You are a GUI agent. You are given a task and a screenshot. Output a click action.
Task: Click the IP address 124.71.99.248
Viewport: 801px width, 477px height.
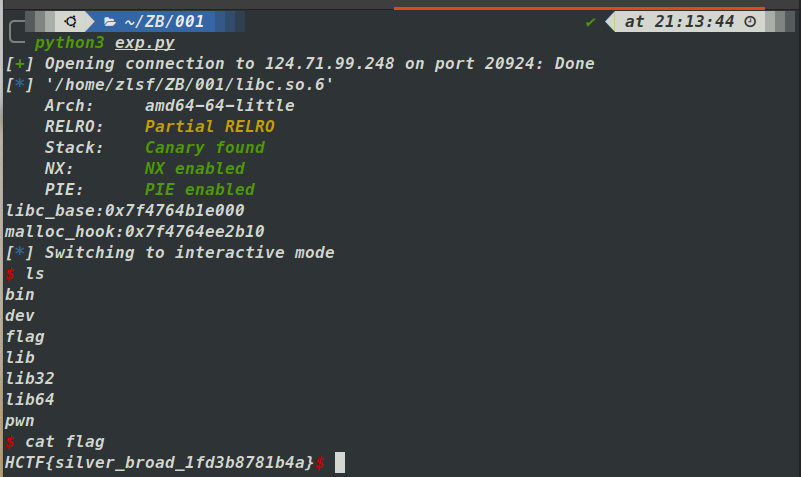point(325,64)
